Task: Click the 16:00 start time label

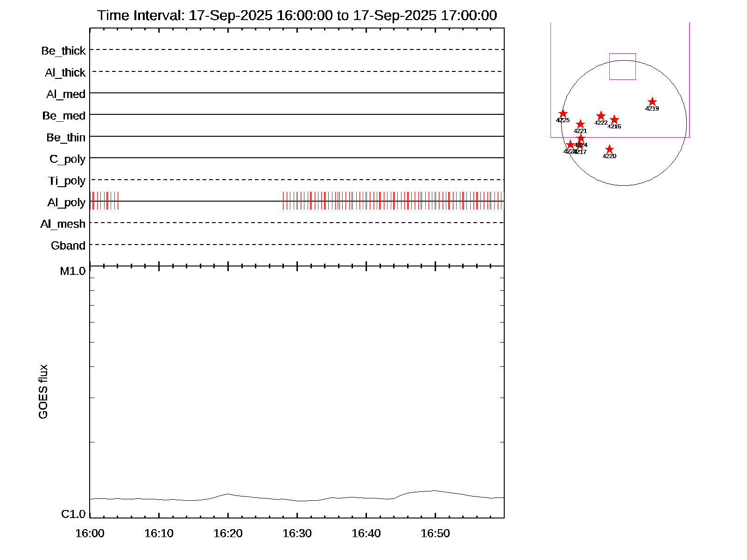Action: pyautogui.click(x=90, y=533)
